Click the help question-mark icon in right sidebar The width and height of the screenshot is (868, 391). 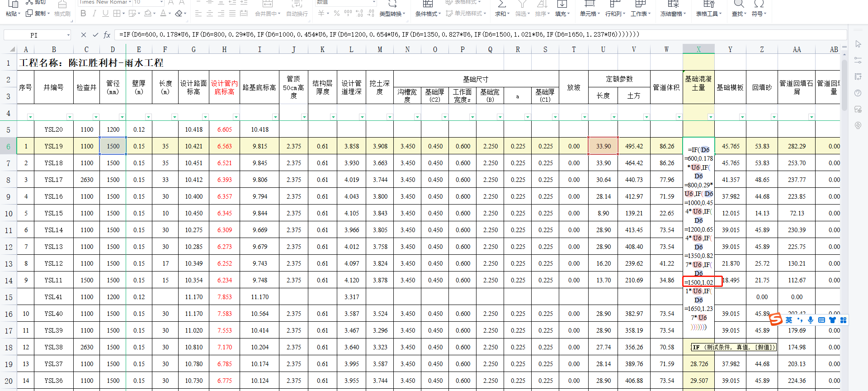tap(858, 93)
